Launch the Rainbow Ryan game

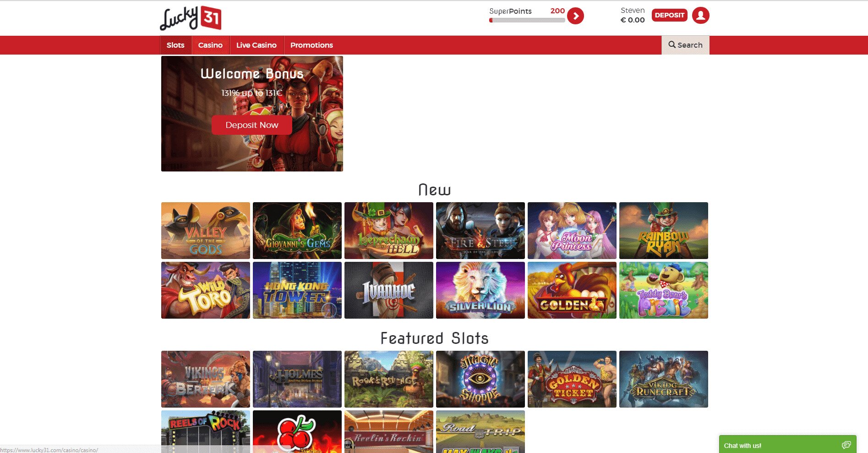coord(664,231)
